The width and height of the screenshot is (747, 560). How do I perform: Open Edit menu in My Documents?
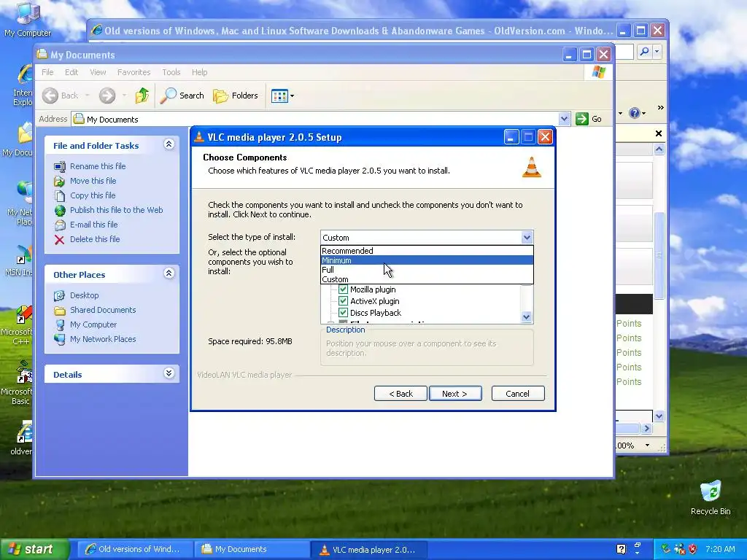point(71,72)
